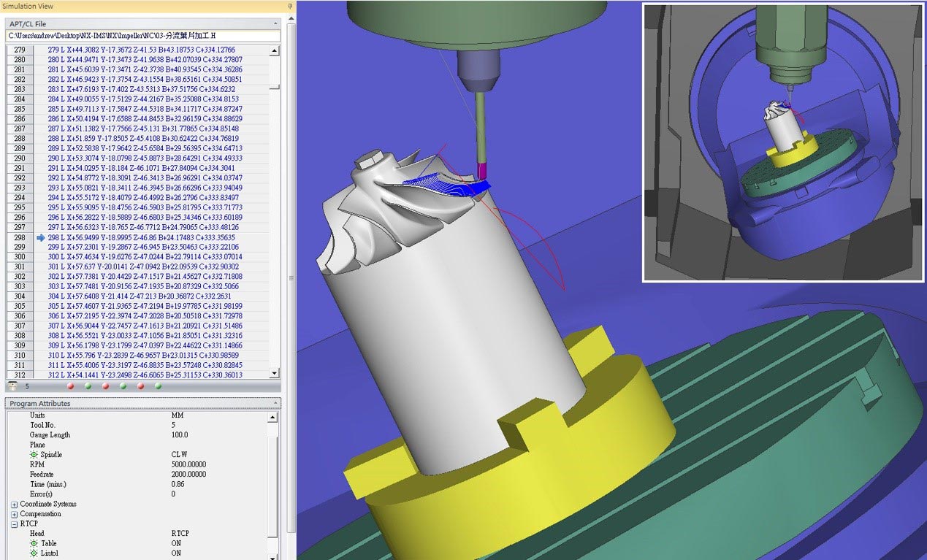Expand the Coordinate Systems node
The image size is (927, 560).
tap(15, 505)
